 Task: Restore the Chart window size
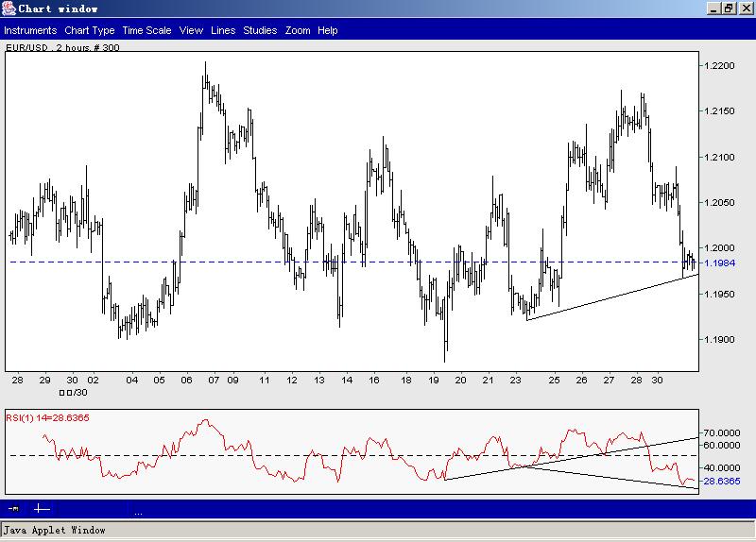(729, 8)
